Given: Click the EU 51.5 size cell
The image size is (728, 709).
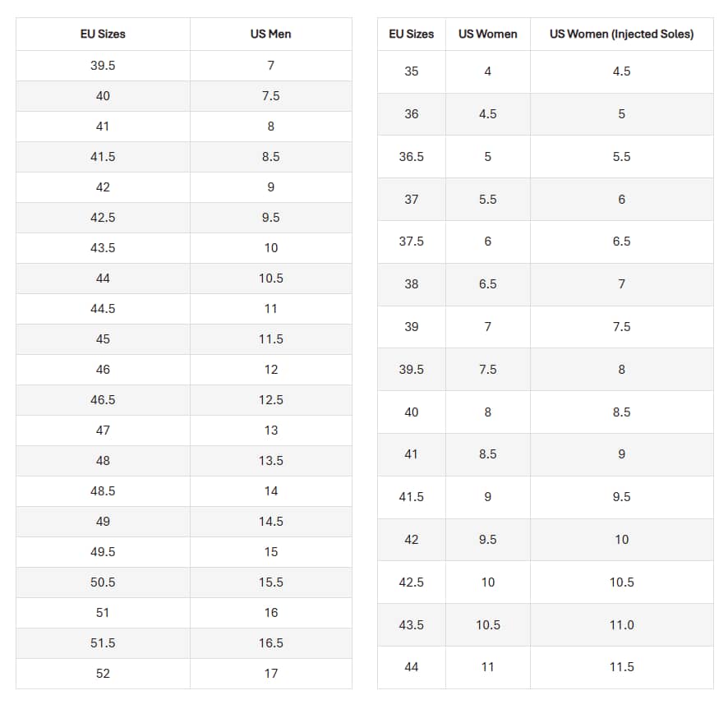Looking at the screenshot, I should pos(103,643).
